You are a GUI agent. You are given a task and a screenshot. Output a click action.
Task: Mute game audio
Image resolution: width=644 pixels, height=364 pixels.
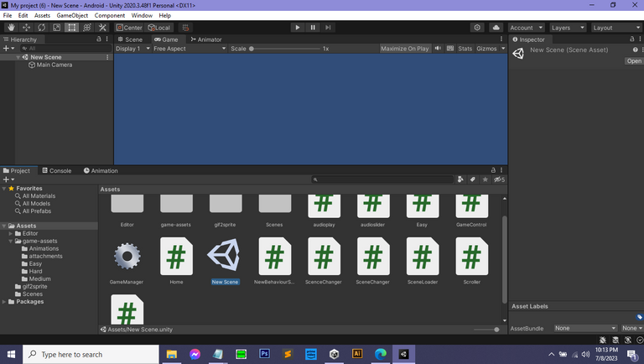click(439, 49)
